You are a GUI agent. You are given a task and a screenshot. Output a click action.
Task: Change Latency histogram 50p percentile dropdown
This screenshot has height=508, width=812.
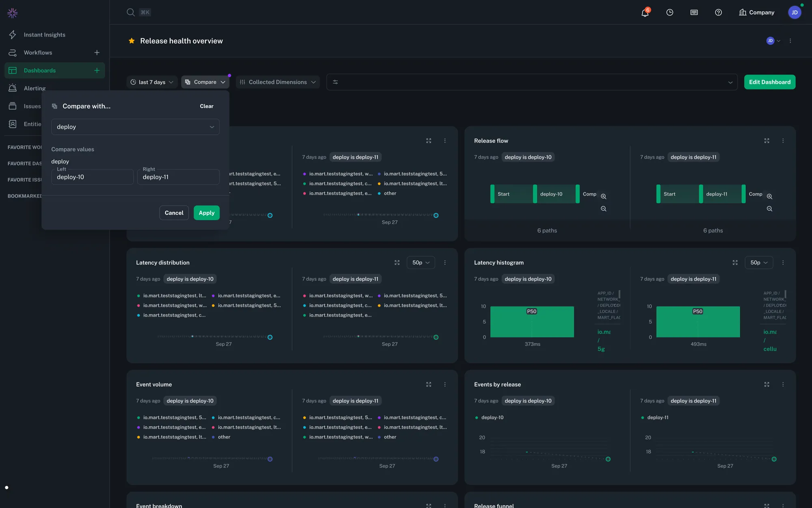(759, 263)
